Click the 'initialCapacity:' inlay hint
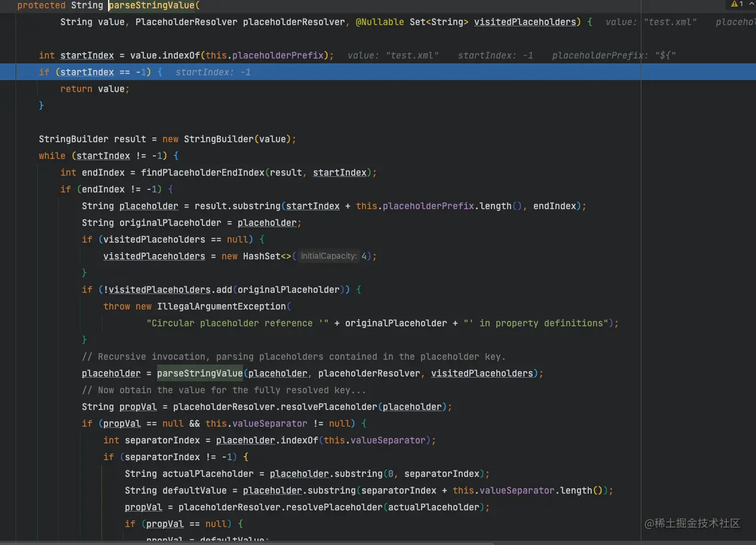This screenshot has width=756, height=545. tap(328, 256)
